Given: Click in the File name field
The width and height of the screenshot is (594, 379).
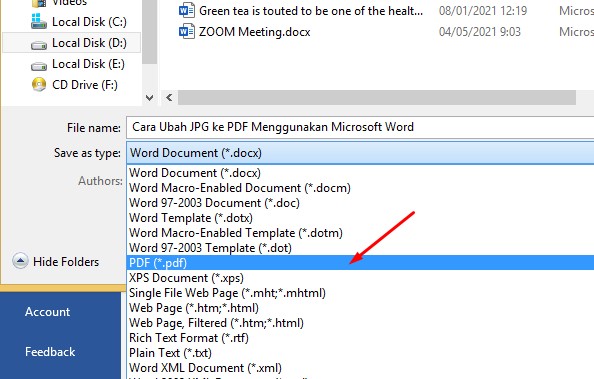Looking at the screenshot, I should point(360,127).
